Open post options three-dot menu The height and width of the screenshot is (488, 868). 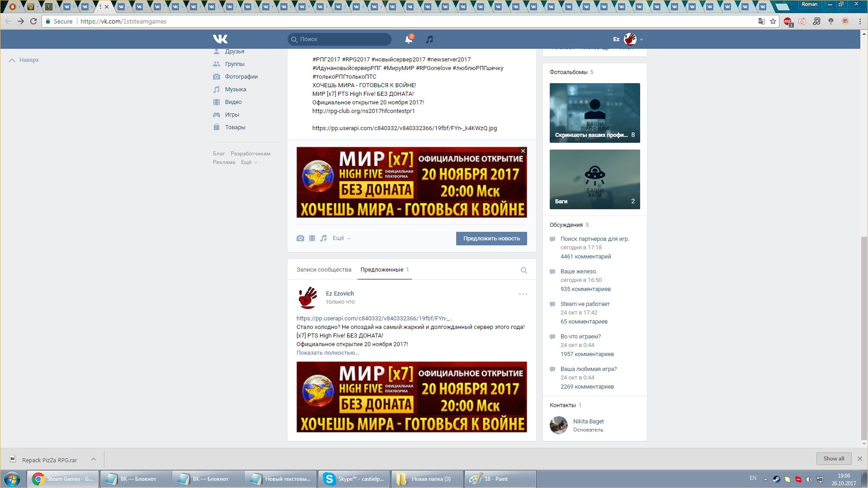[x=523, y=294]
